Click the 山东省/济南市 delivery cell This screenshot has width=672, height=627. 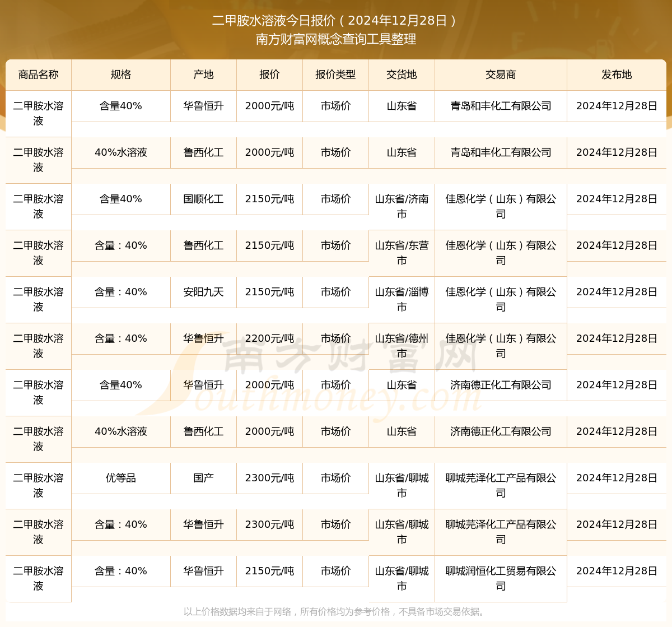click(x=402, y=206)
